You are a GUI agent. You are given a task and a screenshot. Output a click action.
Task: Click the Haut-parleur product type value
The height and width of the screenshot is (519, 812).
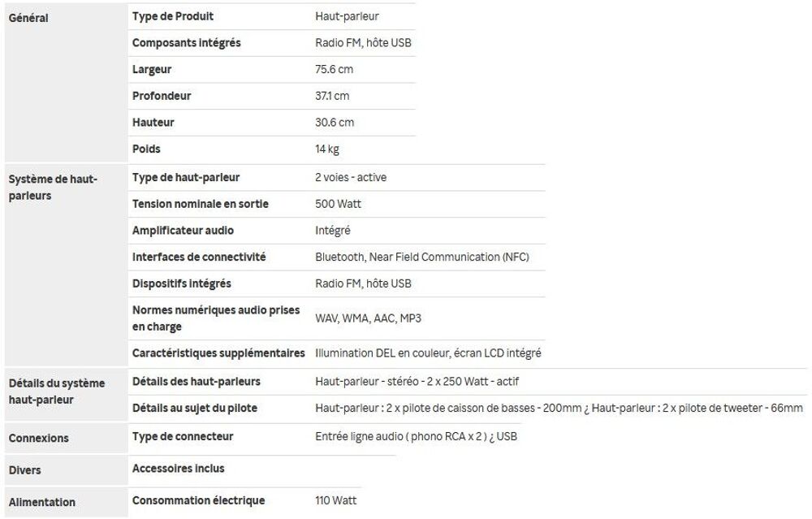point(347,16)
